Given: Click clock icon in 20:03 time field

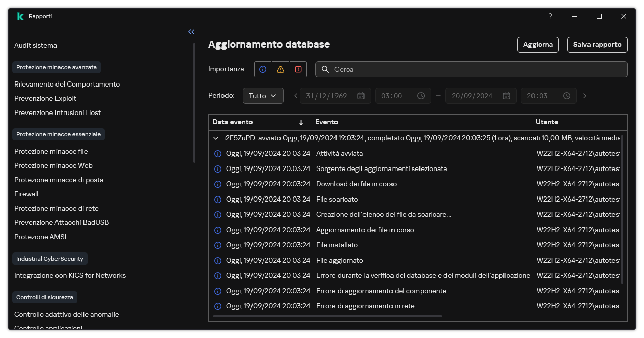Looking at the screenshot, I should pos(567,96).
